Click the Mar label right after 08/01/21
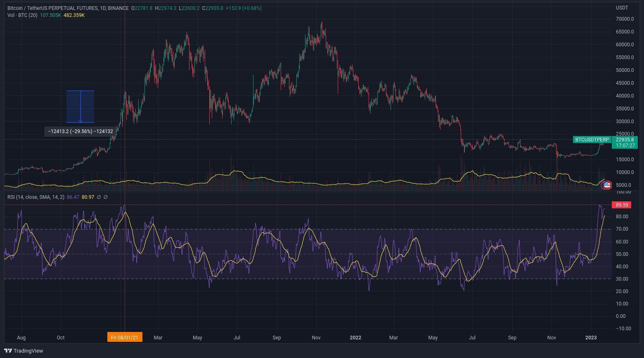 tap(158, 338)
